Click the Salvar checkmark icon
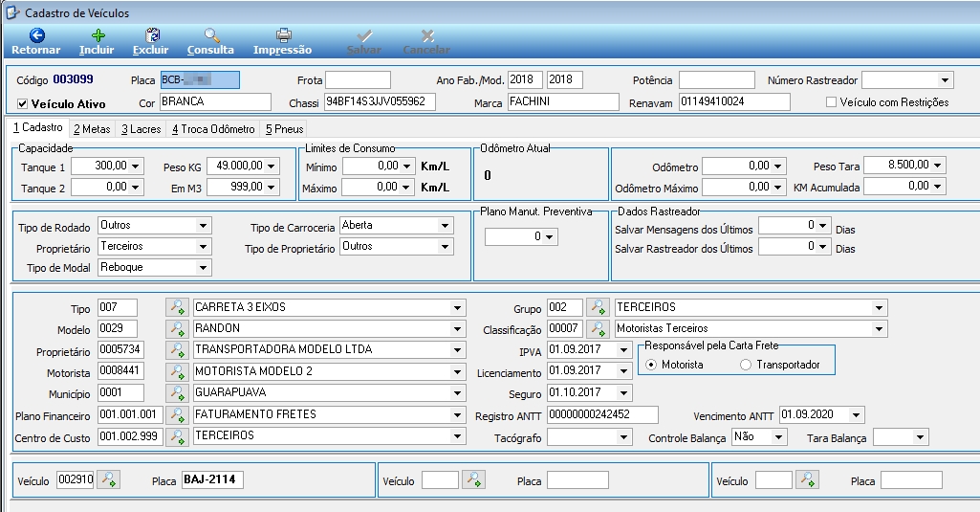 pos(364,35)
